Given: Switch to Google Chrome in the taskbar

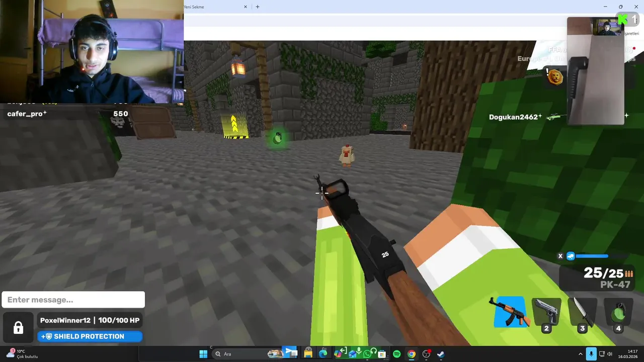Looking at the screenshot, I should click(412, 354).
